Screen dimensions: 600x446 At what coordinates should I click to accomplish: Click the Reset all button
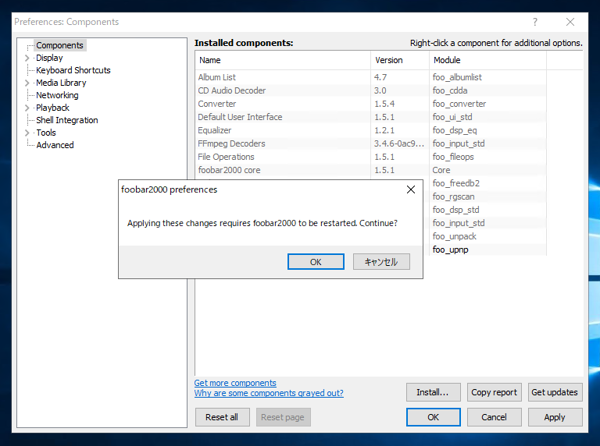(222, 417)
